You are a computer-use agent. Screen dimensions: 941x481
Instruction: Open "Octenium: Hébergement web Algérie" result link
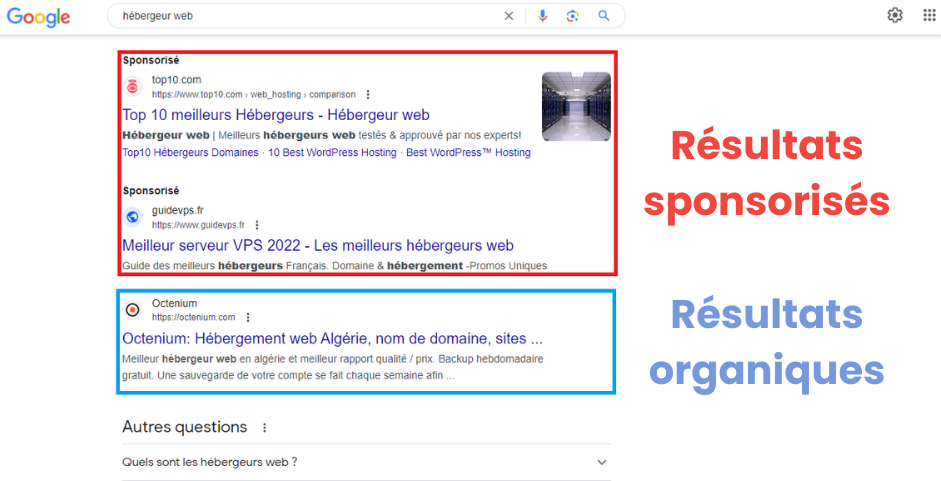[332, 339]
